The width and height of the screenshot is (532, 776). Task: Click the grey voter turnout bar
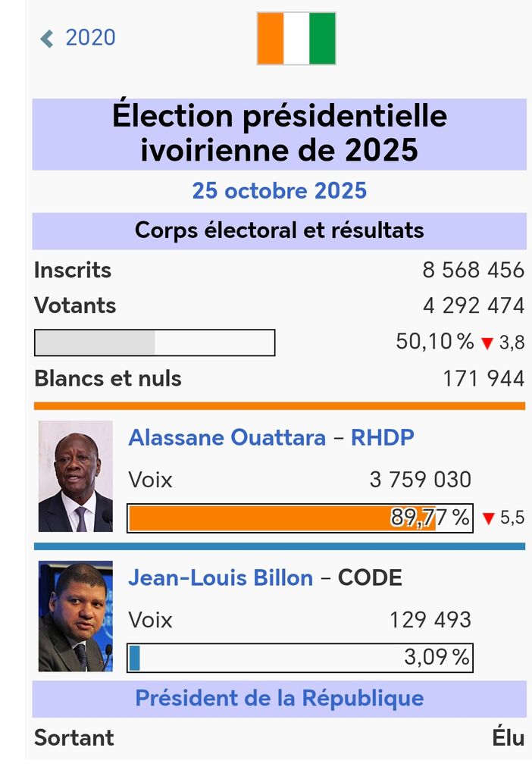pos(155,343)
